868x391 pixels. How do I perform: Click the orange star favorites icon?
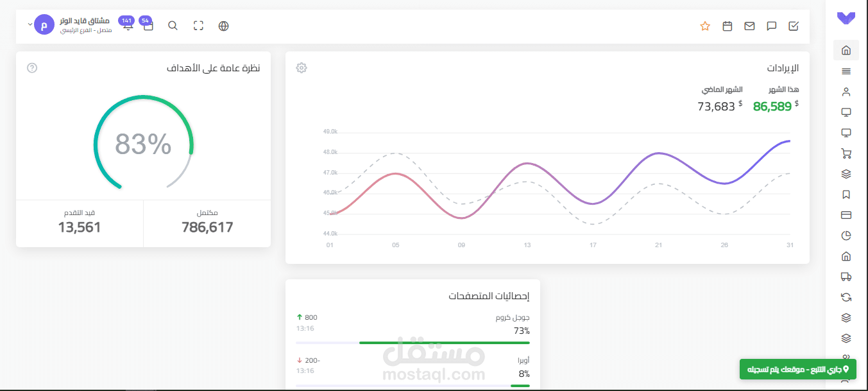click(705, 26)
